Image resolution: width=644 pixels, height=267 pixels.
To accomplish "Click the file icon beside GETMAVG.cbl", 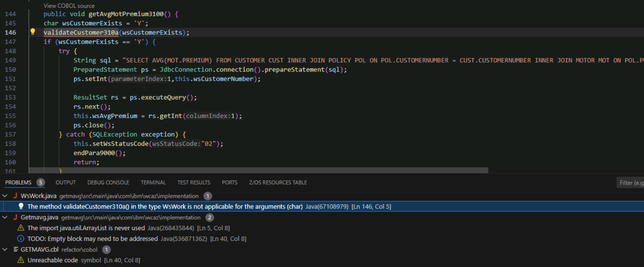I will coord(16,249).
